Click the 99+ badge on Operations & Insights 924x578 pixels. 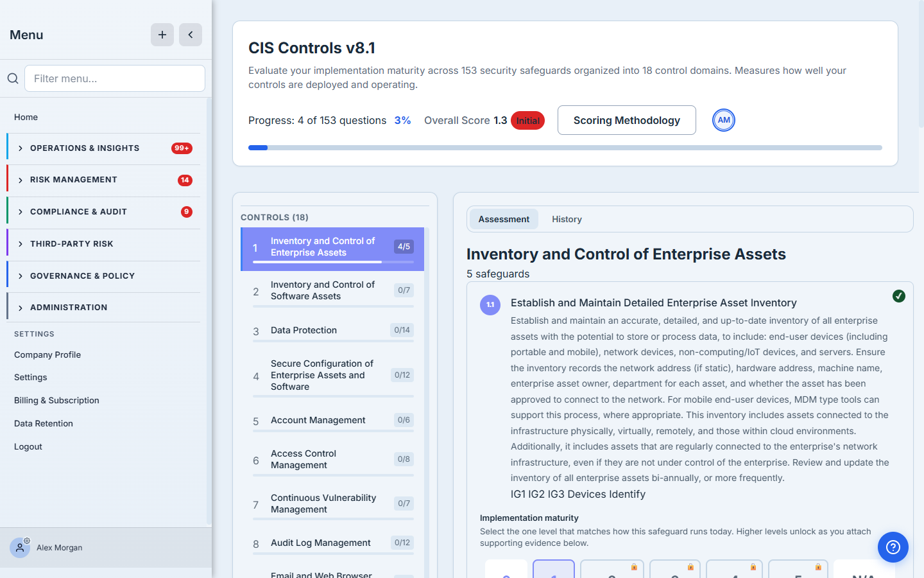coord(182,148)
